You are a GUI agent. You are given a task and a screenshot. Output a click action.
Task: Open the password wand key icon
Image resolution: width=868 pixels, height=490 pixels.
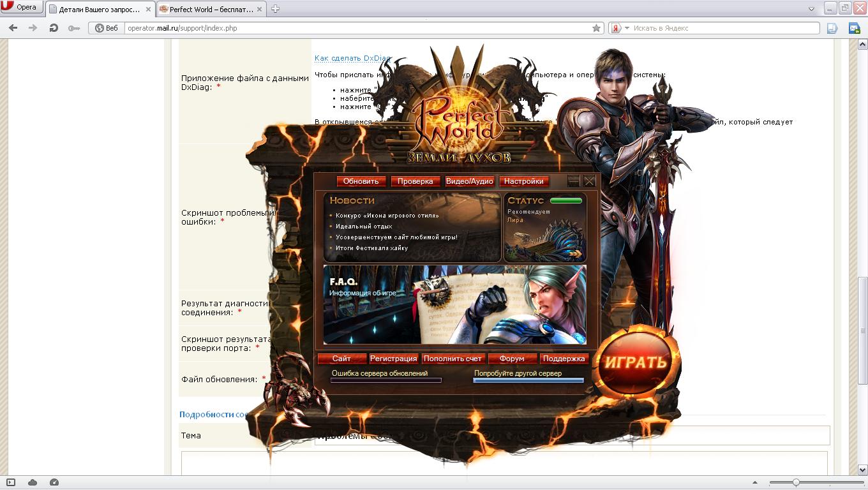(74, 28)
